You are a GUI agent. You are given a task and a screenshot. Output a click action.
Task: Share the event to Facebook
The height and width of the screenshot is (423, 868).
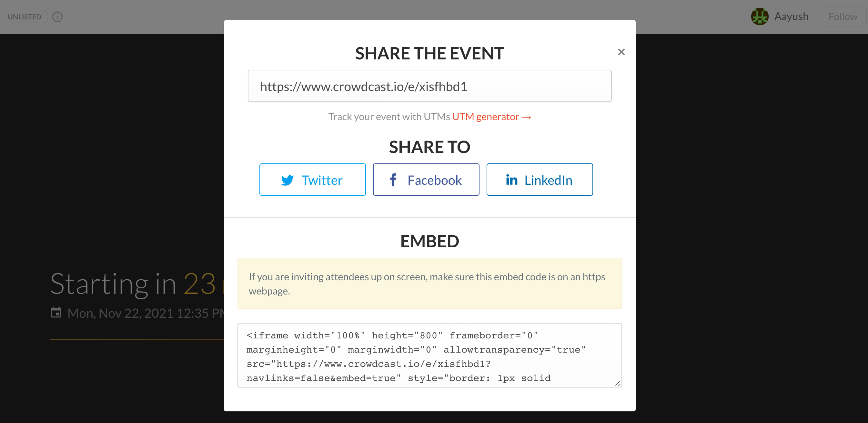pos(426,180)
